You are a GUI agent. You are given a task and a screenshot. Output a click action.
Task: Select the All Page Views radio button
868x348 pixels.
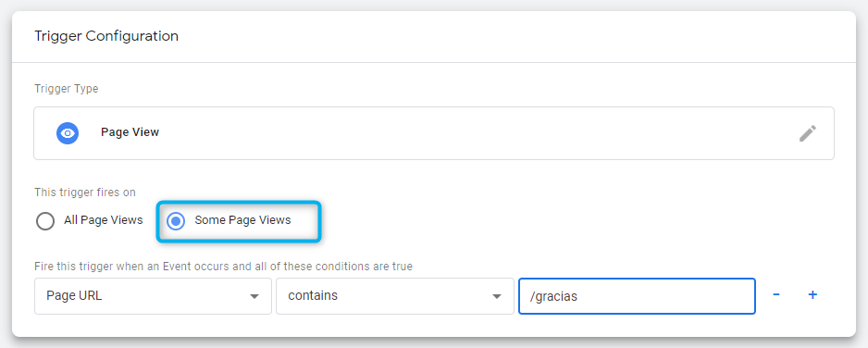[44, 221]
